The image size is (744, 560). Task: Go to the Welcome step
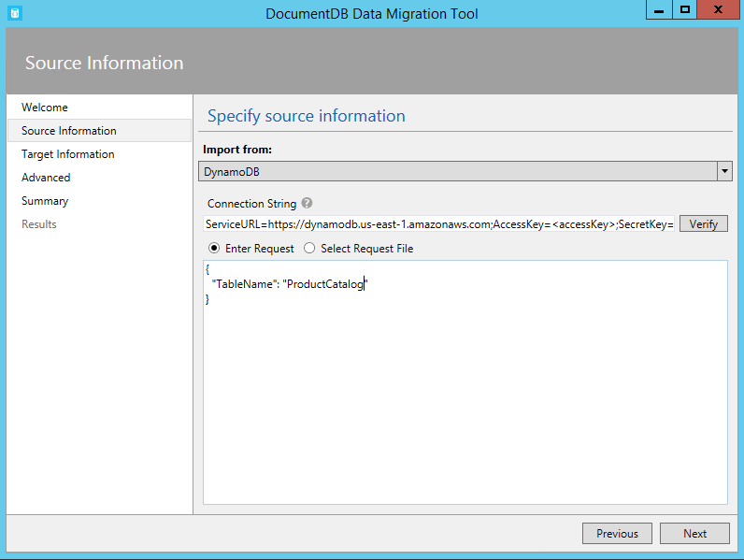tap(45, 108)
